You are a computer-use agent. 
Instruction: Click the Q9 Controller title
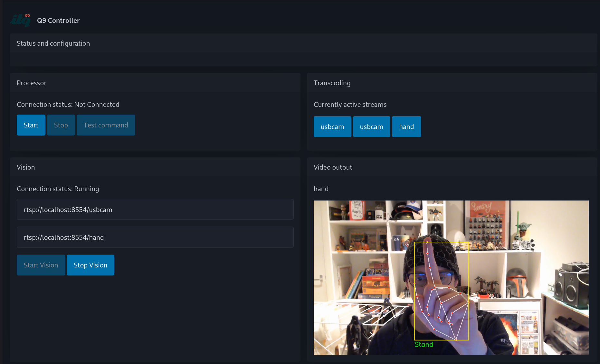pos(58,20)
